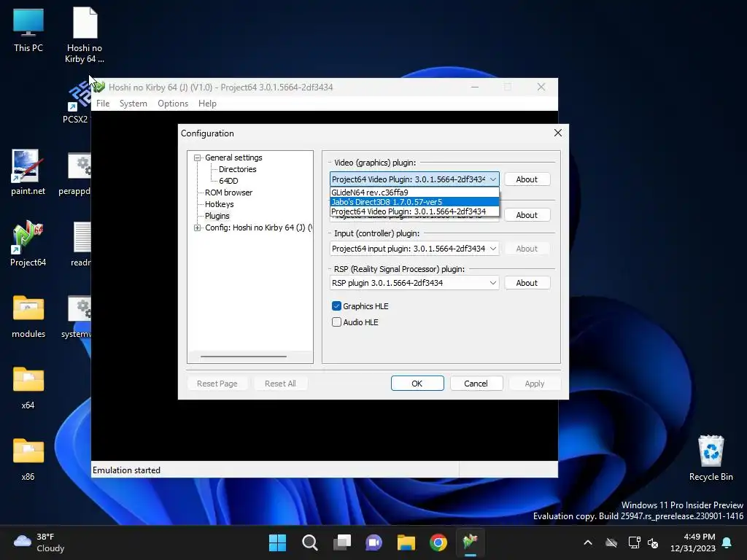The height and width of the screenshot is (560, 747).
Task: Open the x64 folder on desktop
Action: tap(28, 388)
